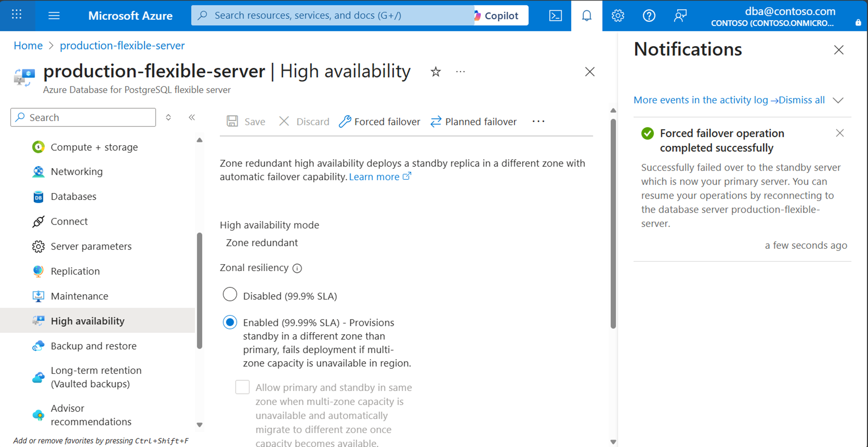Open Server parameters in the sidebar

click(x=91, y=246)
